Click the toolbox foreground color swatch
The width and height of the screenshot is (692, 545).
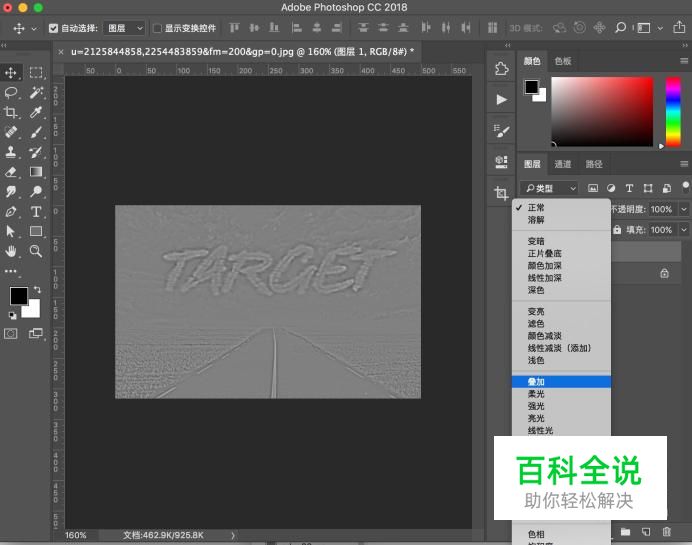(x=18, y=295)
